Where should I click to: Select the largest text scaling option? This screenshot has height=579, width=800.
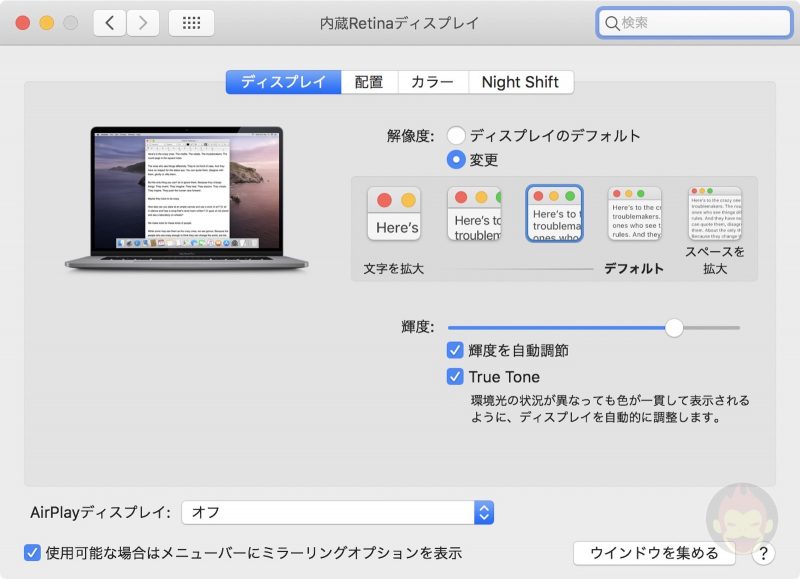click(394, 214)
